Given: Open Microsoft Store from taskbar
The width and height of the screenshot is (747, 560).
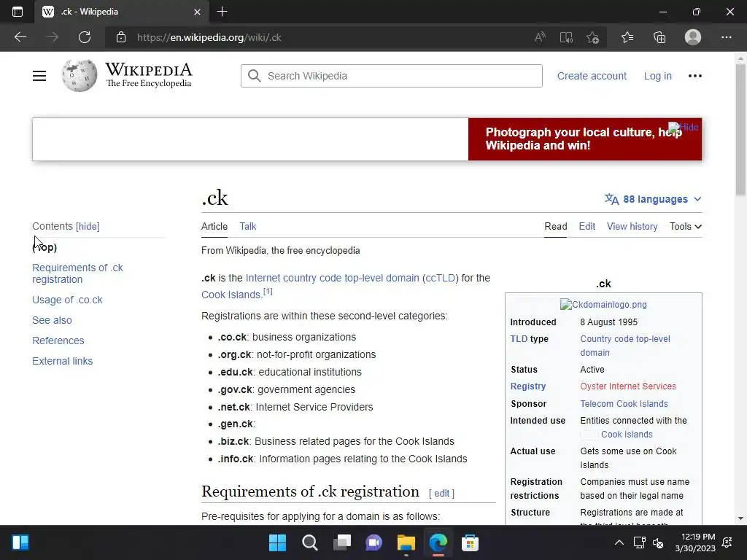Looking at the screenshot, I should (x=470, y=542).
